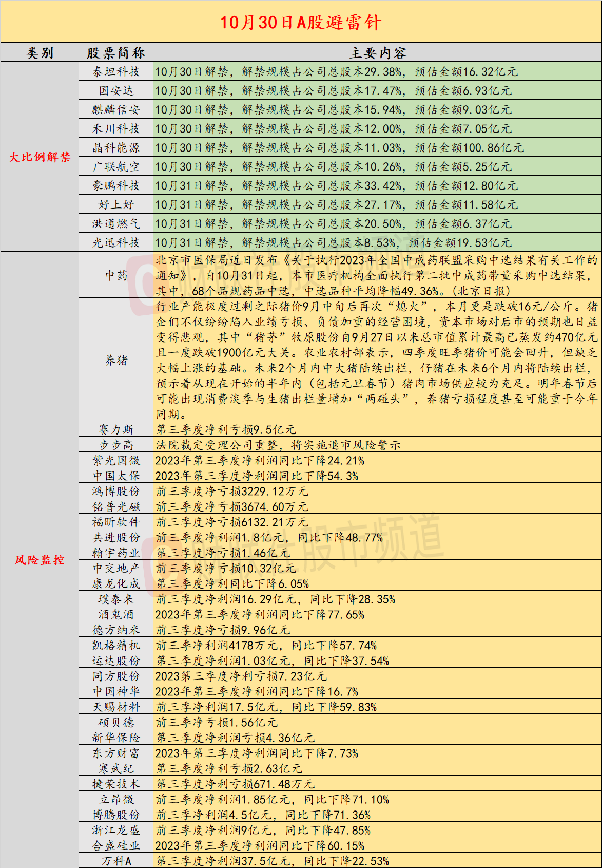Click the 光迅科技 unlock details row
This screenshot has width=602, height=868.
378,242
